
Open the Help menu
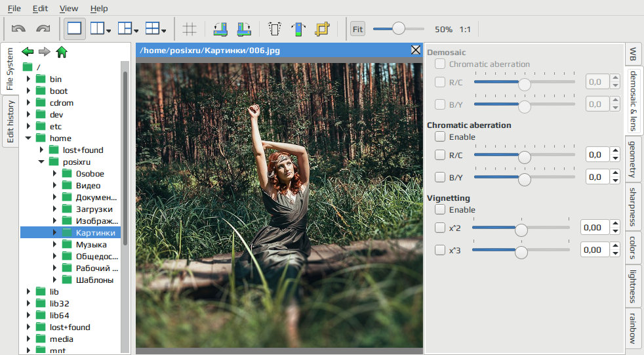(x=99, y=9)
